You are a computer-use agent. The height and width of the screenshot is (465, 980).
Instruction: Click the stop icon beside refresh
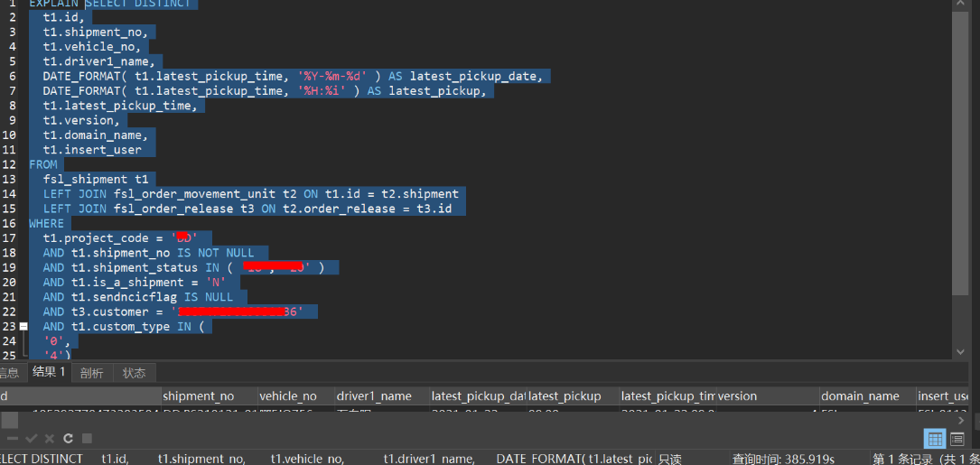click(87, 438)
